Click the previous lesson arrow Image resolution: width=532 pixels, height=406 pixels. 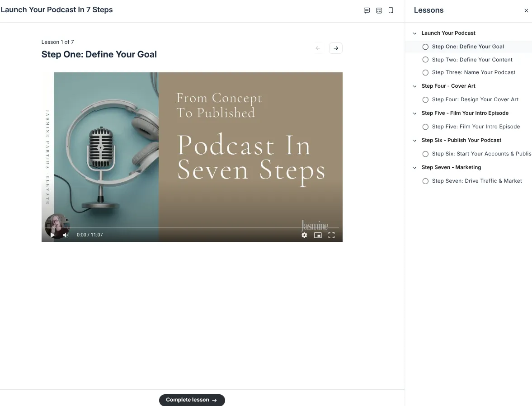(x=318, y=48)
